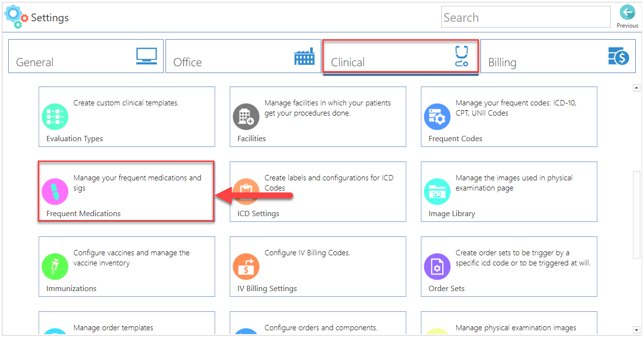Click the Previous label text

tap(628, 26)
